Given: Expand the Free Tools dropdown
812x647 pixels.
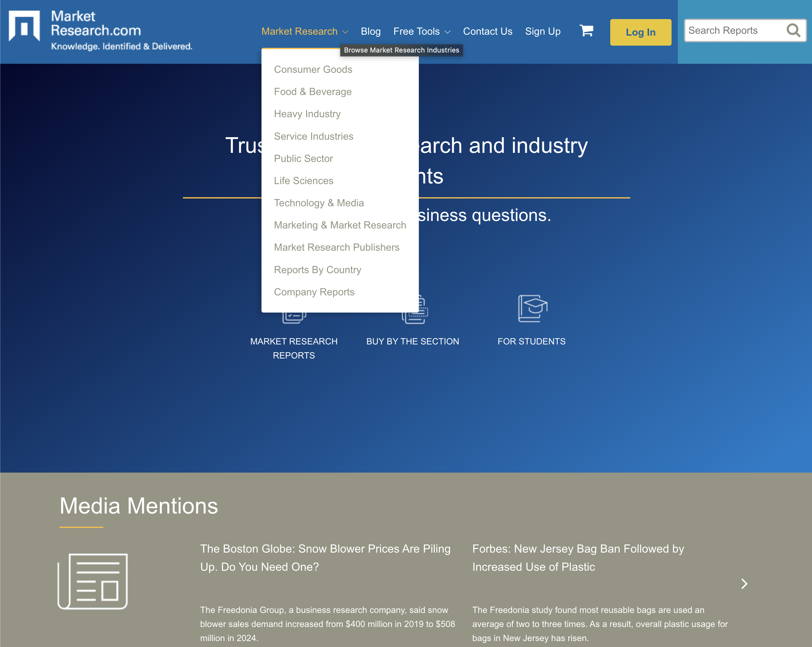Looking at the screenshot, I should 421,31.
